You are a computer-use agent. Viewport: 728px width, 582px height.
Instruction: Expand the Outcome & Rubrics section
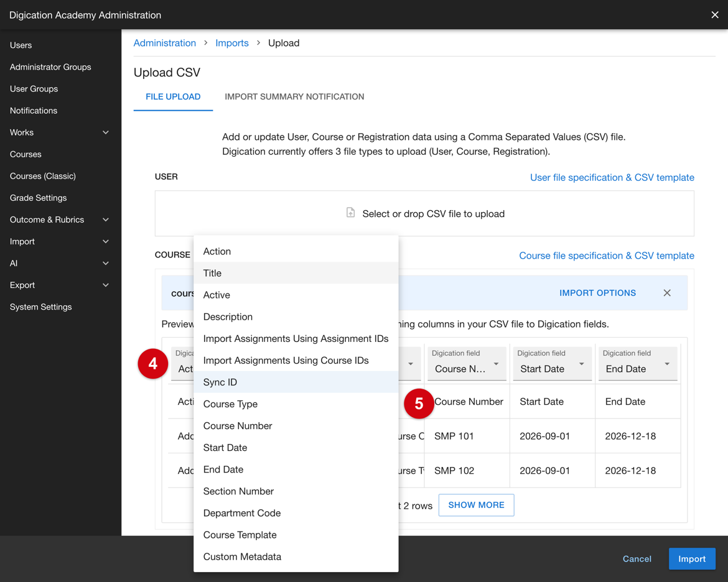(x=106, y=219)
